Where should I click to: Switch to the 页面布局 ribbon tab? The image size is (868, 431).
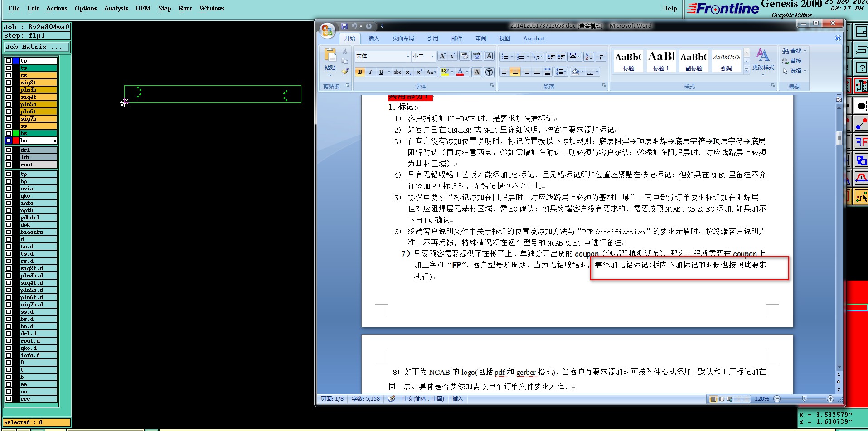(403, 39)
